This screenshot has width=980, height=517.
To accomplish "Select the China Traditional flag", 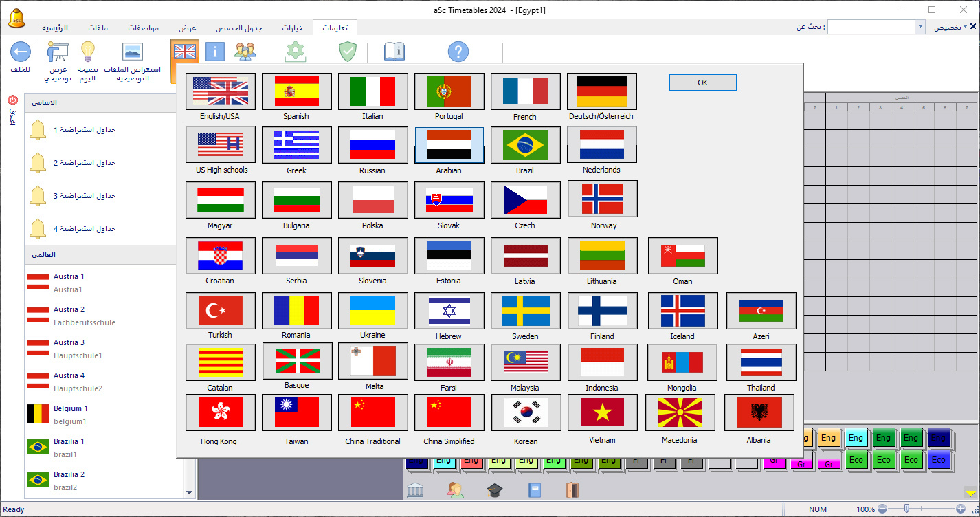I will click(x=373, y=412).
